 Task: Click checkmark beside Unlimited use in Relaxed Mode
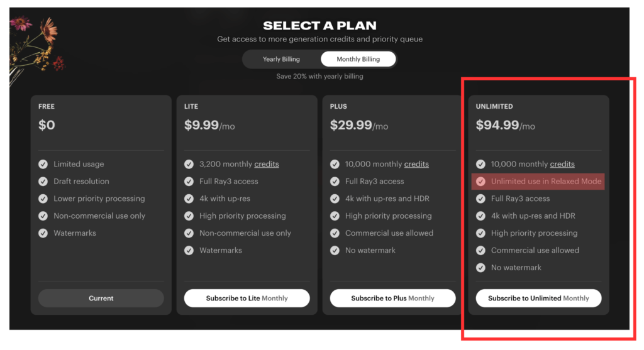point(480,182)
